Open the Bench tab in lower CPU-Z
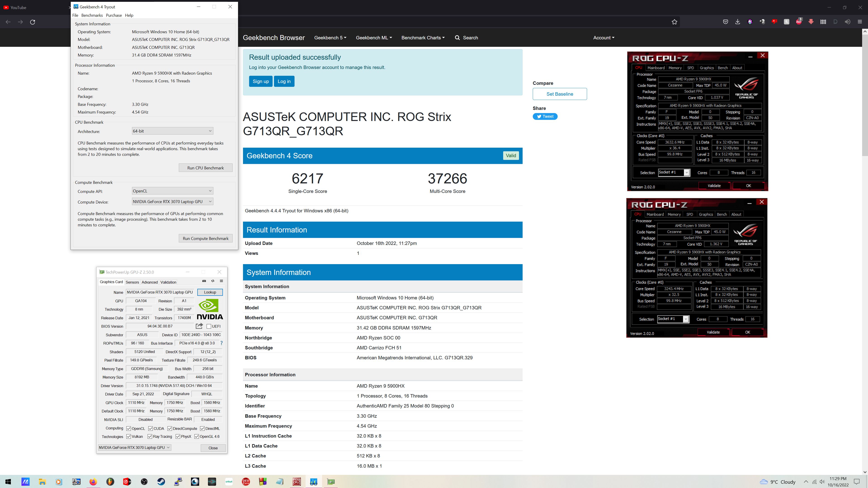The height and width of the screenshot is (488, 868). 722,214
